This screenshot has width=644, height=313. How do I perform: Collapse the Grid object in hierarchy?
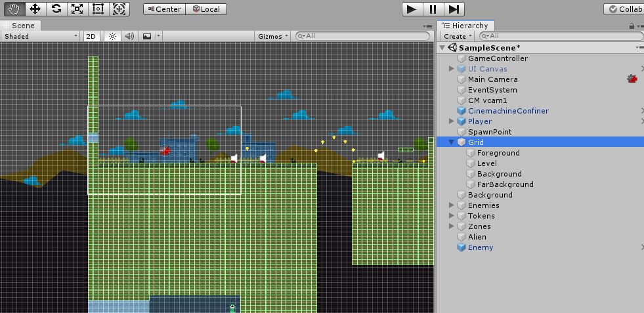coord(452,142)
